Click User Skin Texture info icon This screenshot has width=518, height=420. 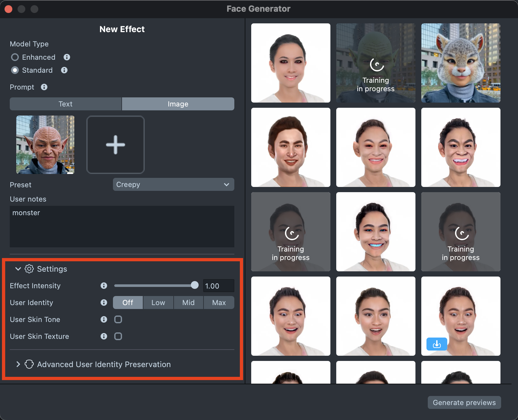104,336
